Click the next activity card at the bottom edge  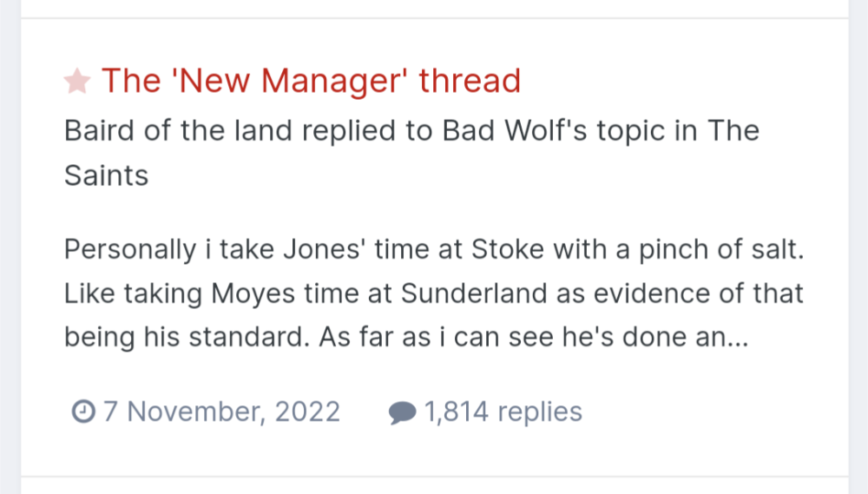pos(434,486)
